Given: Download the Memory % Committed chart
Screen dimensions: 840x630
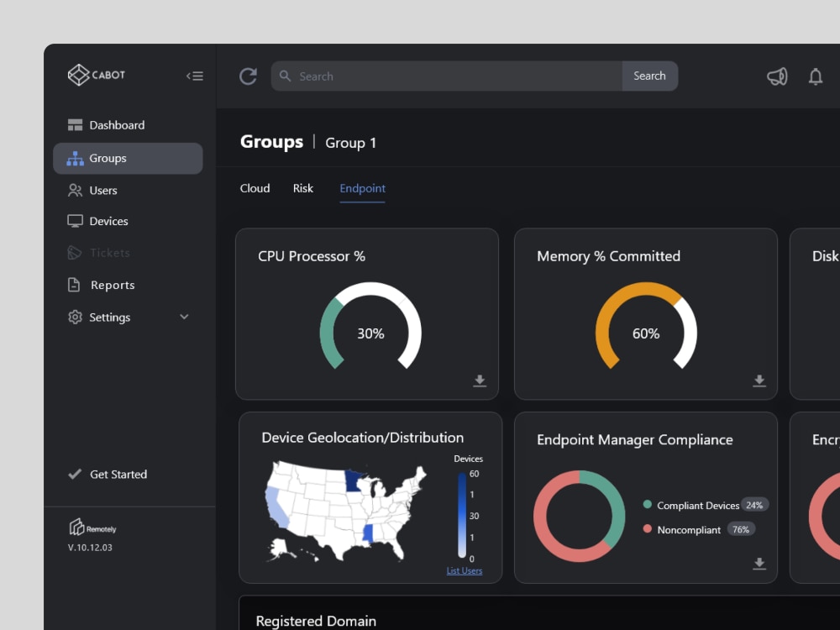Looking at the screenshot, I should pyautogui.click(x=759, y=381).
